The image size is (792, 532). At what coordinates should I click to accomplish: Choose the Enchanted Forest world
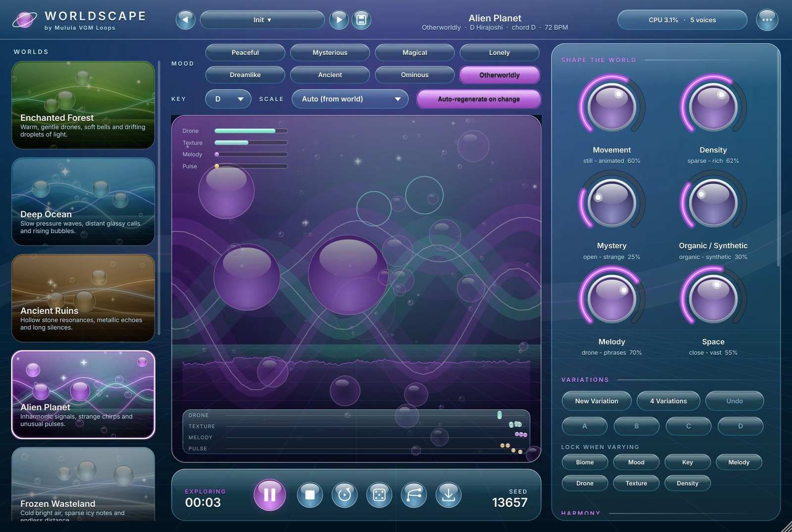click(x=83, y=105)
